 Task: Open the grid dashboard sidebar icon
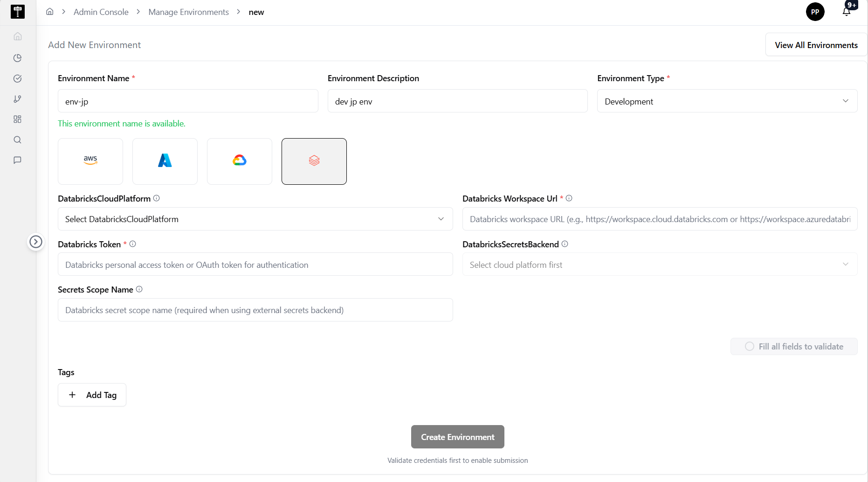(x=18, y=119)
